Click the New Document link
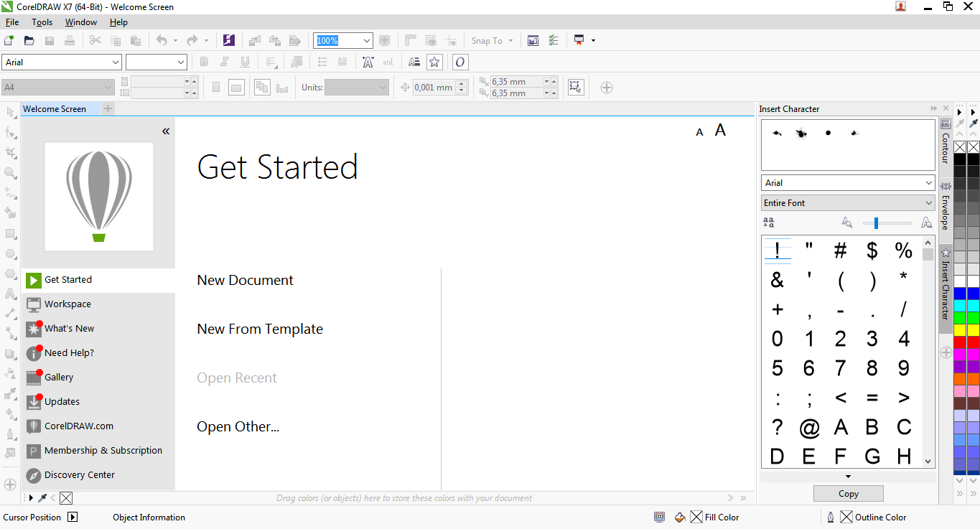The height and width of the screenshot is (529, 980). click(x=246, y=281)
